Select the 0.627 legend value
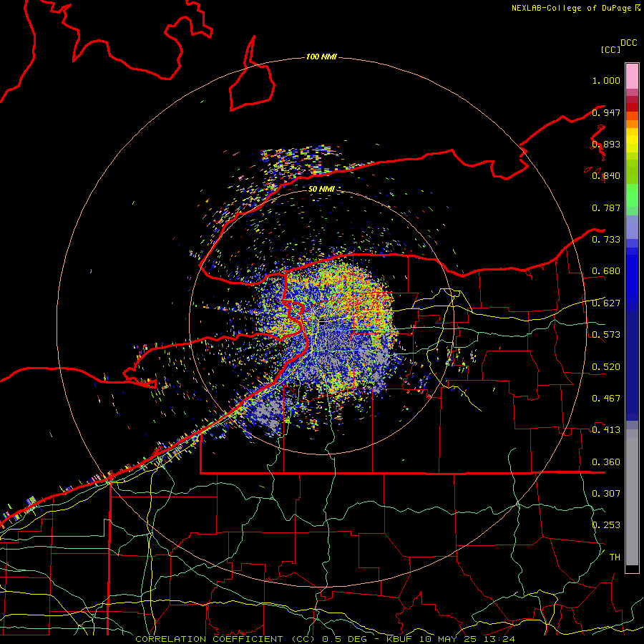This screenshot has width=644, height=644. point(606,303)
